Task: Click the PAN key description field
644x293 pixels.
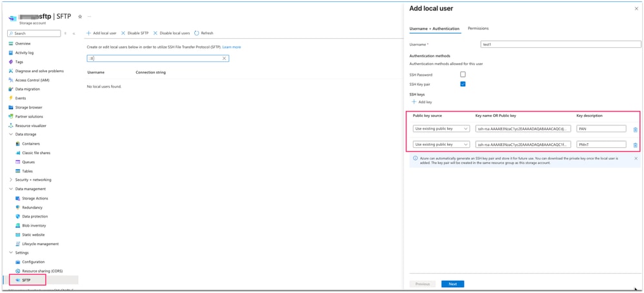Action: coord(601,128)
